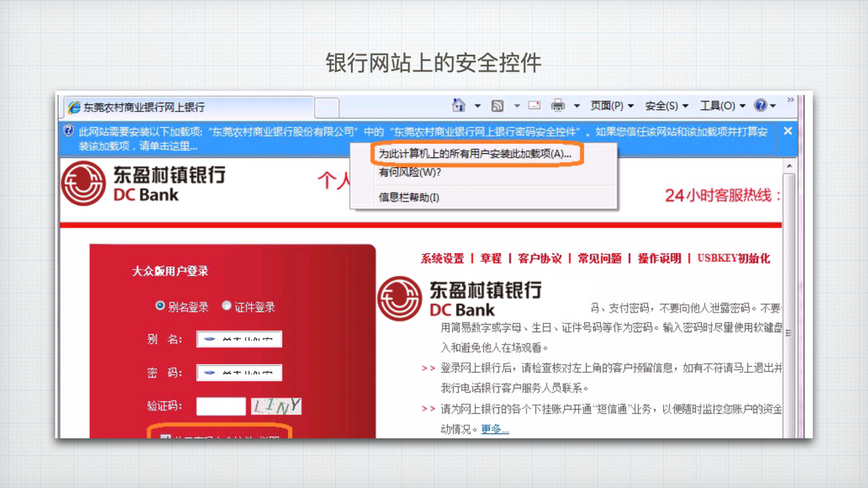Choose 为此计算机上的所有用户安装此加载项(A)

pyautogui.click(x=475, y=154)
